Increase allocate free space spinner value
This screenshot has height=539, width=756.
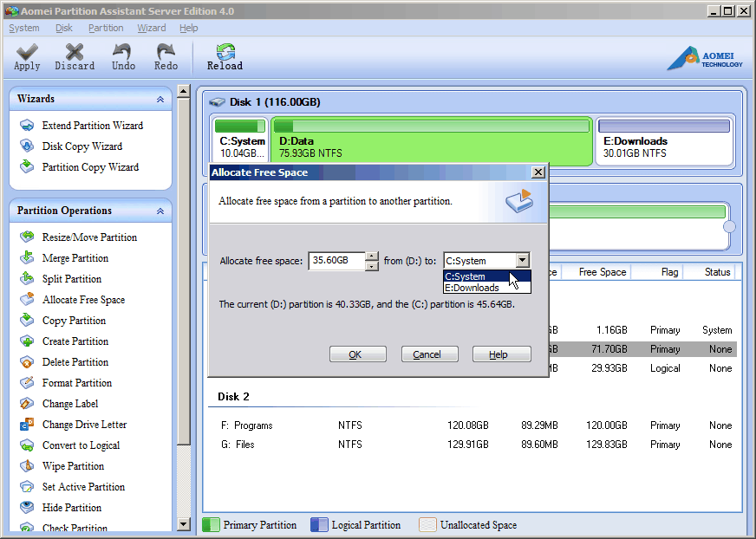coord(372,256)
